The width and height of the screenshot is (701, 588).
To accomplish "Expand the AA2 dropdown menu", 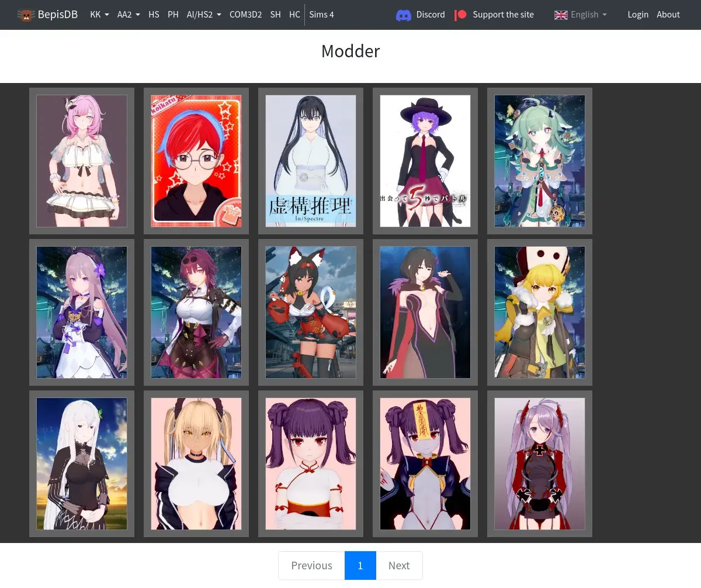I will pyautogui.click(x=129, y=15).
